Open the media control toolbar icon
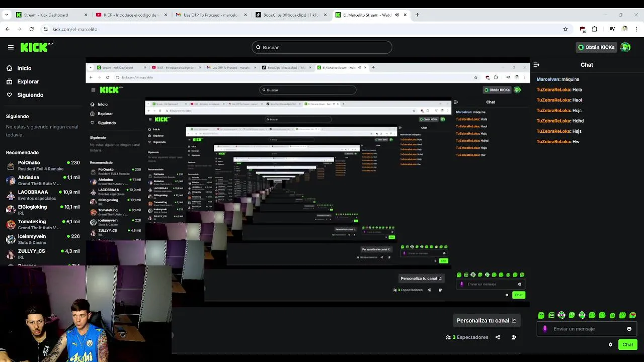This screenshot has width=644, height=362. (612, 29)
